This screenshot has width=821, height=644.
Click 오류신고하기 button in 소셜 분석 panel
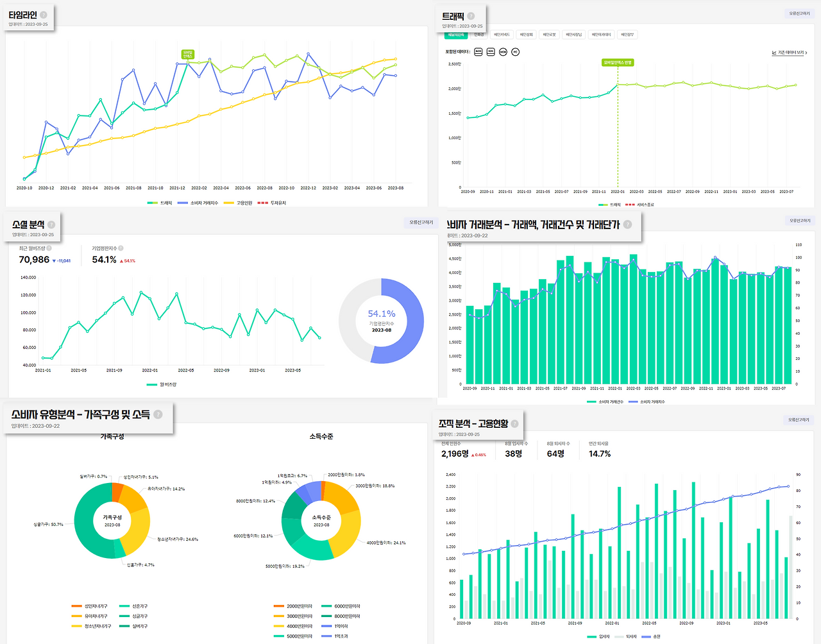(421, 223)
